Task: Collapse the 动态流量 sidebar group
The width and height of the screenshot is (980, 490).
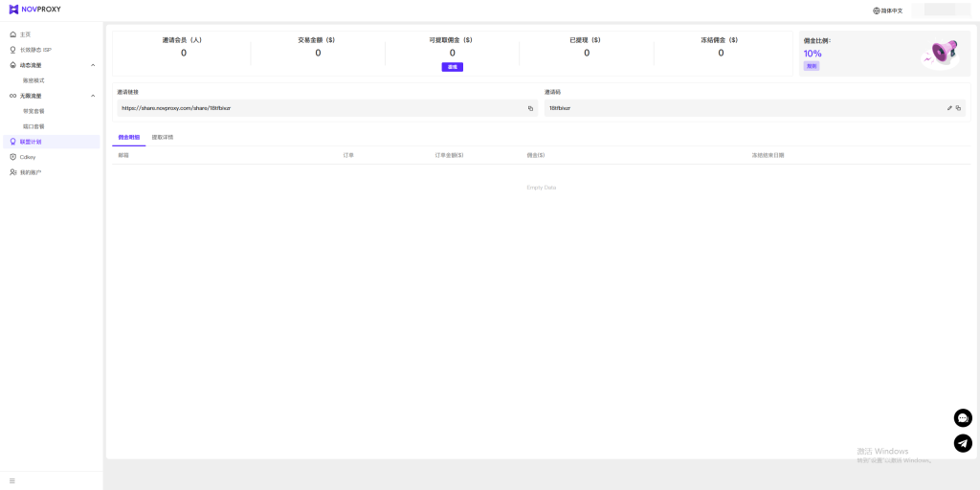Action: coord(93,65)
